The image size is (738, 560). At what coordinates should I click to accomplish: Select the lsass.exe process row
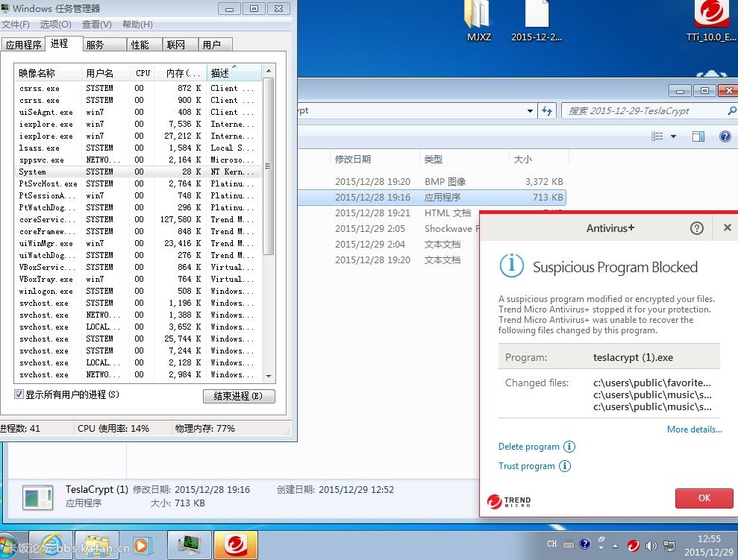click(138, 148)
